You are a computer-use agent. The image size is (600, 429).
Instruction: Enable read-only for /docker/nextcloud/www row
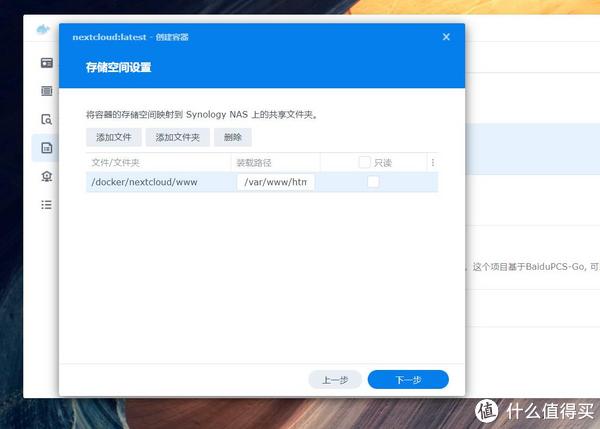tap(373, 181)
